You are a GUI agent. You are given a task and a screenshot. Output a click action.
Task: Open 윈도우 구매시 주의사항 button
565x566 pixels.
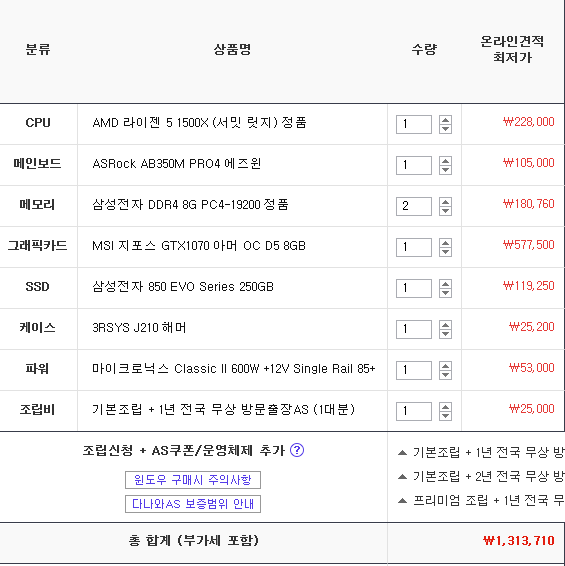click(193, 480)
